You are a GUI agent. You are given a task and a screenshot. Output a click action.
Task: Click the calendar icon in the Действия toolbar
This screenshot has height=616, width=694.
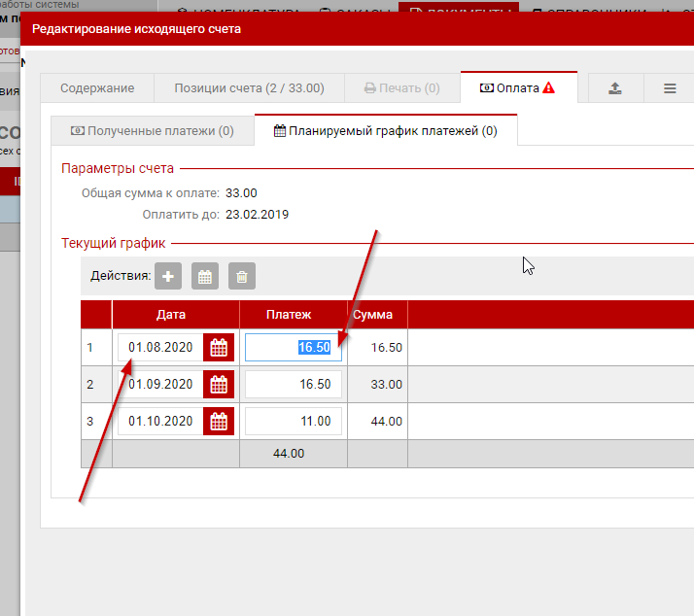point(205,276)
